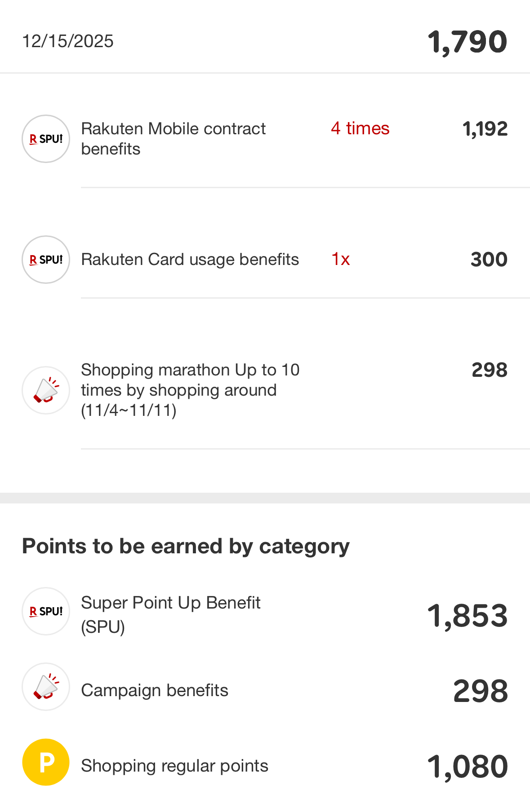The image size is (530, 812).
Task: Open Super Point Up Benefit (SPU) category
Action: 170,614
